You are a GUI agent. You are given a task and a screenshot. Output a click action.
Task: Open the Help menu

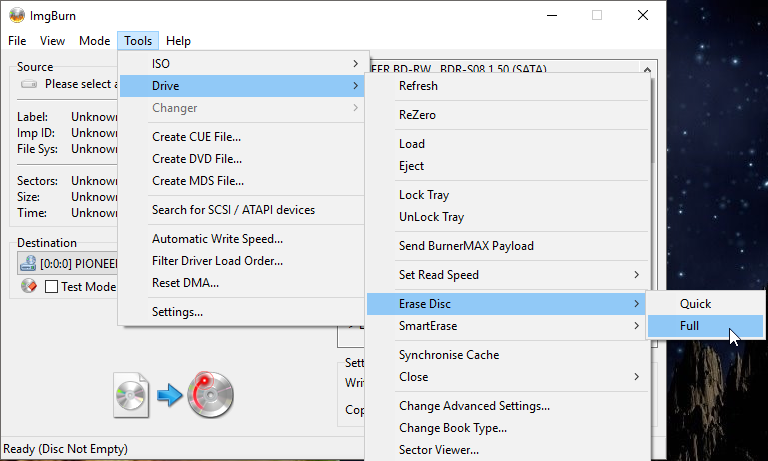(178, 41)
